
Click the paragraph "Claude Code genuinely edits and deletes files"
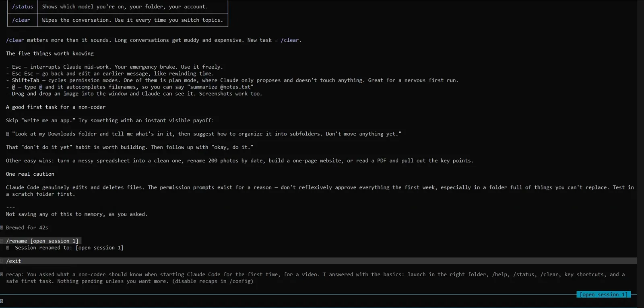(320, 191)
